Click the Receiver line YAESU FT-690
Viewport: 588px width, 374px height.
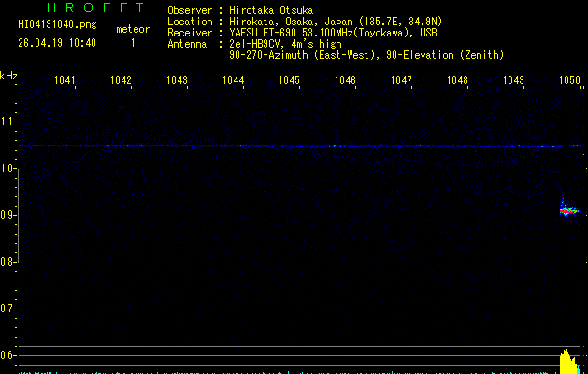[x=333, y=33]
